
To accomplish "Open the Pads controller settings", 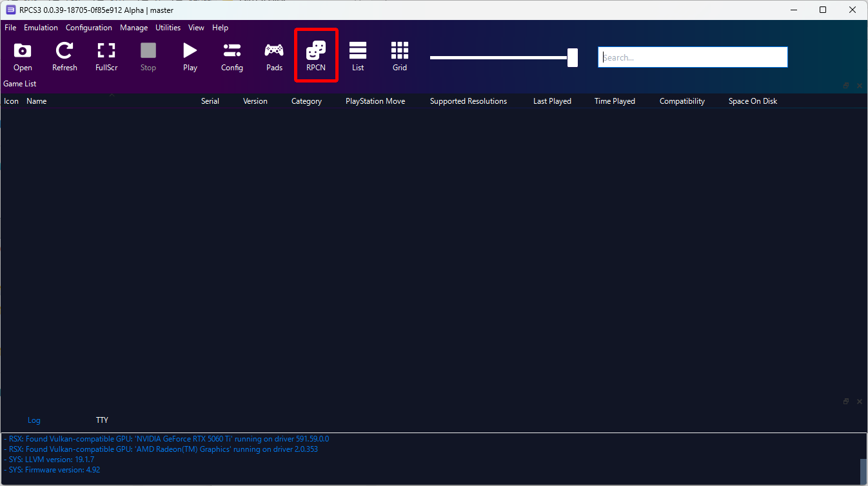I will (274, 57).
